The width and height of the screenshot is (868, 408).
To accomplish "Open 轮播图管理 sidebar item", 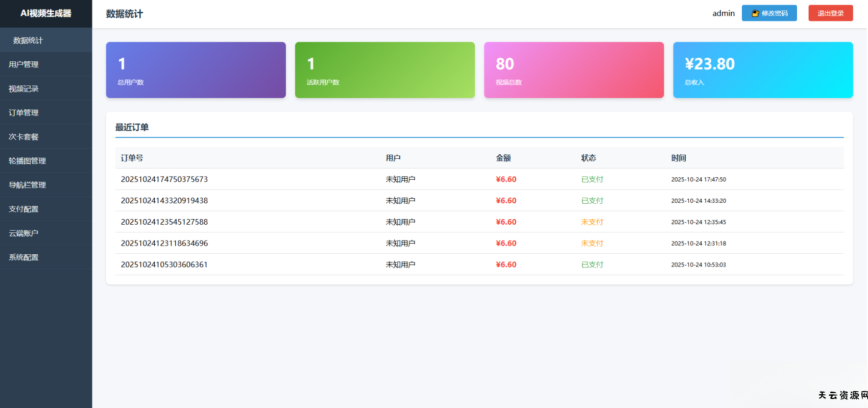I will coord(27,160).
